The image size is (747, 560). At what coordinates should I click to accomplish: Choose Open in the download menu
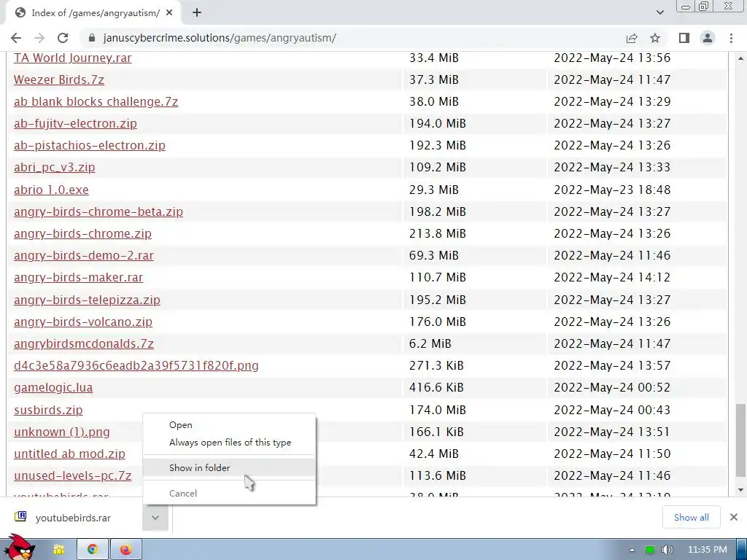229,425
